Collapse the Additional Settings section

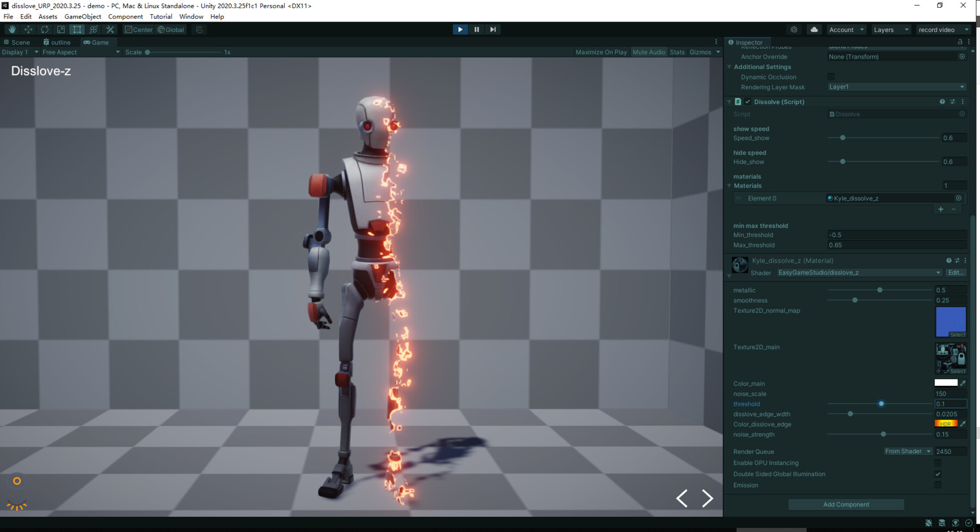730,66
